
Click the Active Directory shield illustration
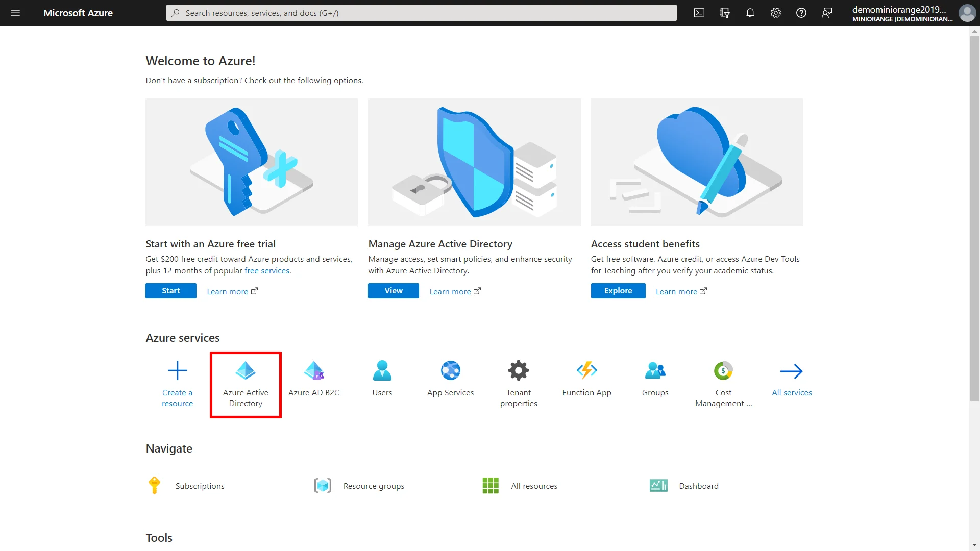474,162
